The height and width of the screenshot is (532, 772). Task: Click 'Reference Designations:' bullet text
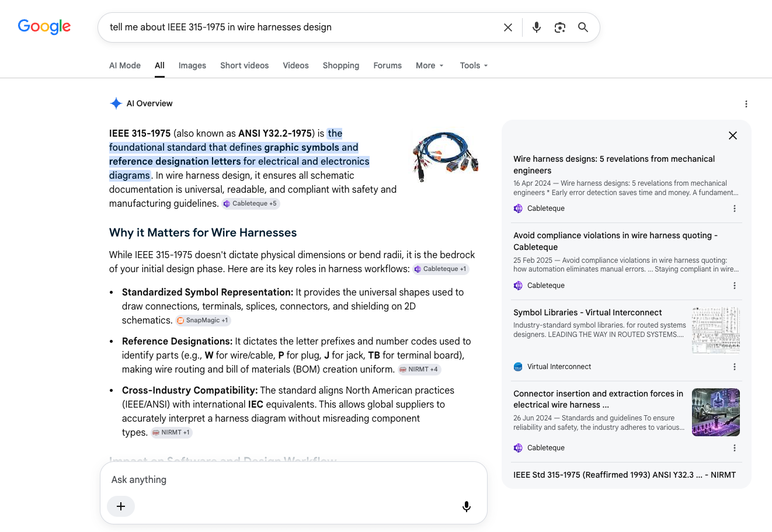tap(177, 341)
